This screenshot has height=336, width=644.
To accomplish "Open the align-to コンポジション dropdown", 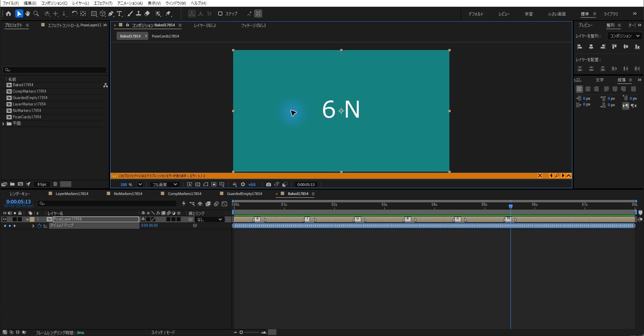I will [x=624, y=36].
